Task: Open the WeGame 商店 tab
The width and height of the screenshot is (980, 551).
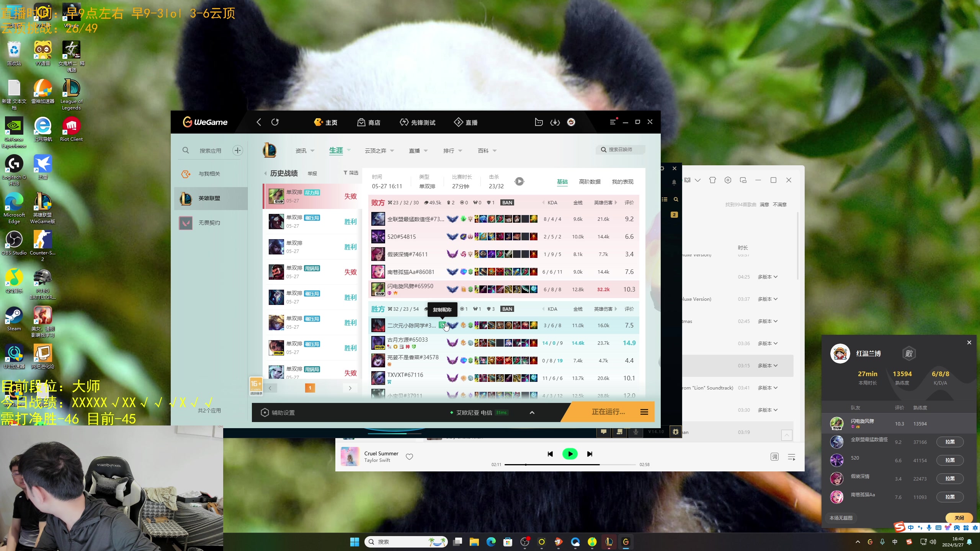Action: pos(369,122)
